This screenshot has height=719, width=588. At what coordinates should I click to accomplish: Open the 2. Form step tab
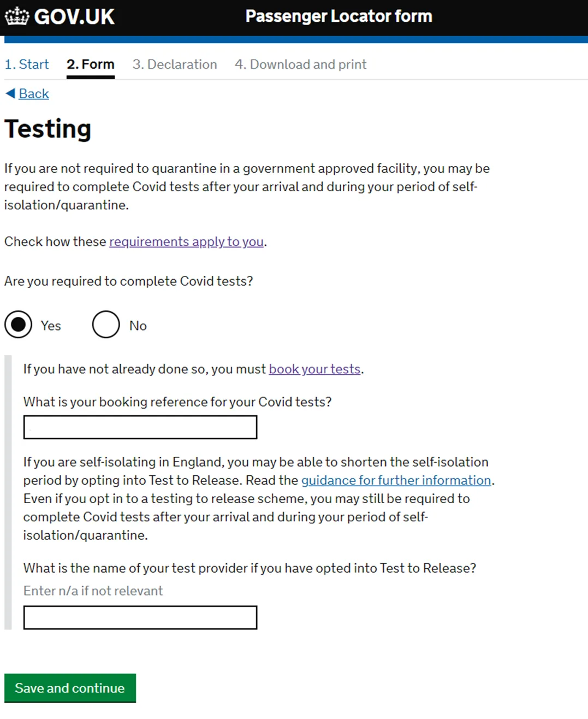[x=91, y=64]
